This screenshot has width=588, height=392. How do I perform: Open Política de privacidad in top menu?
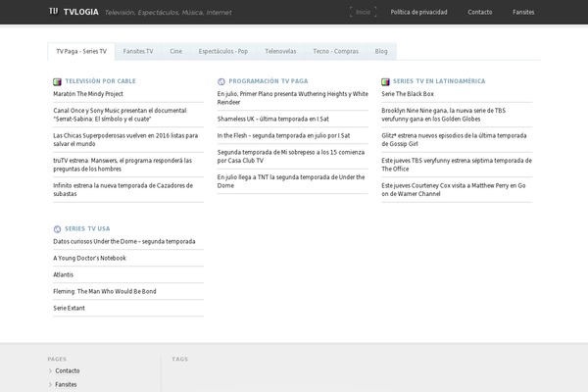419,12
